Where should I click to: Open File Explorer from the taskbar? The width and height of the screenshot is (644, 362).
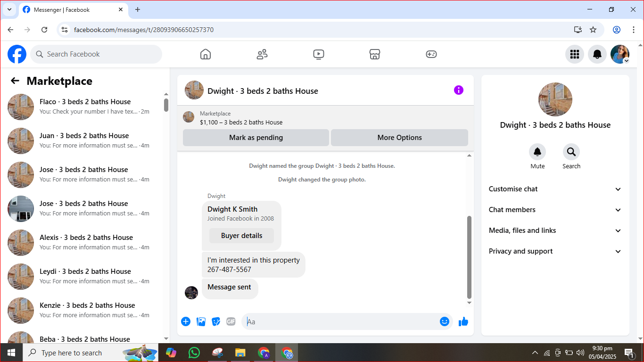240,353
